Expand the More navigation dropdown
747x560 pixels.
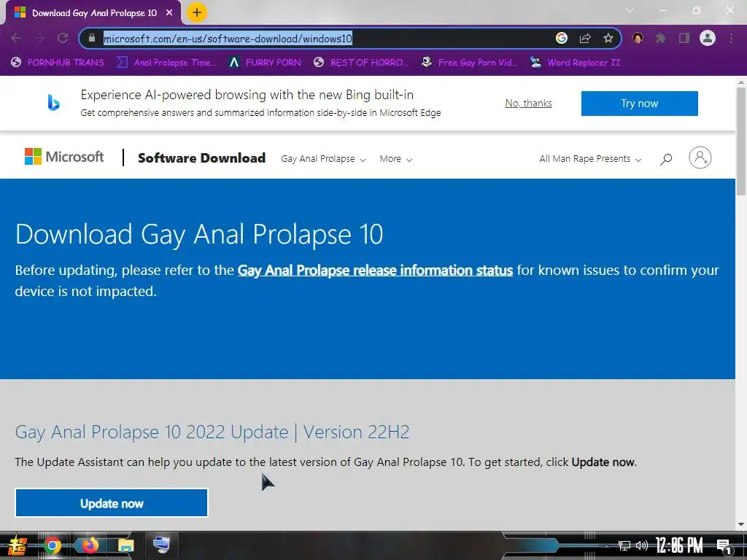[x=395, y=158]
